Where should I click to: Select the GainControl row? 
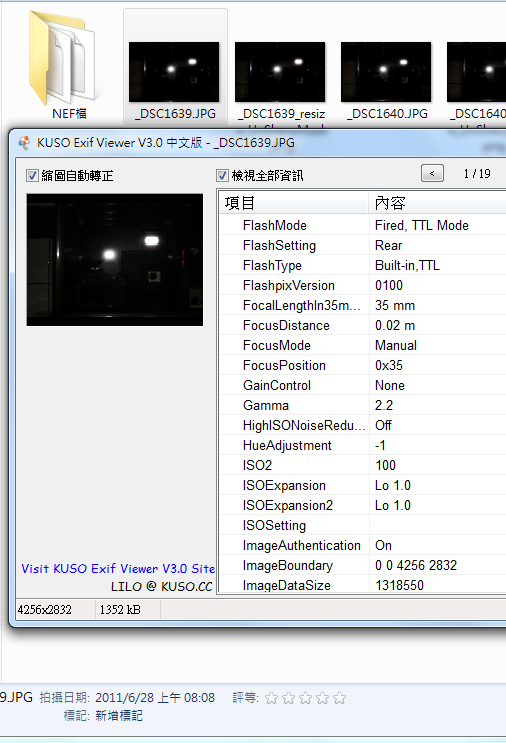point(363,385)
